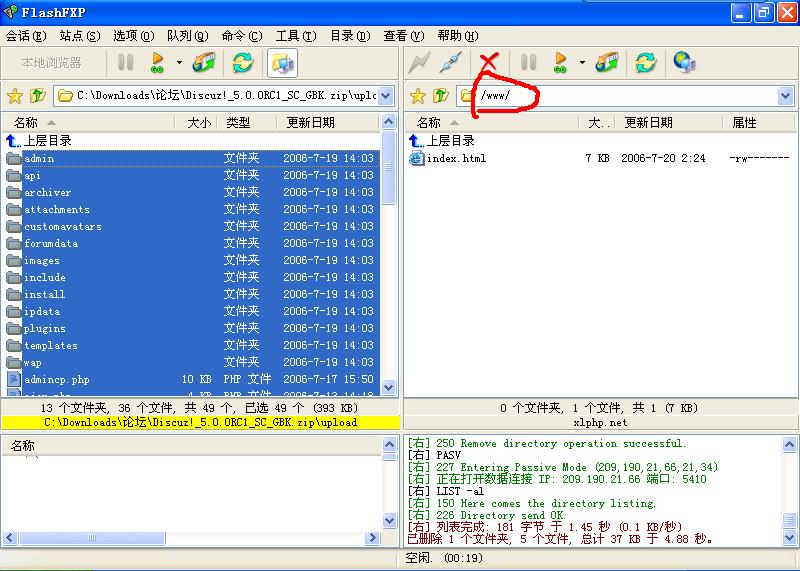Click the wap folder icon

tap(14, 362)
